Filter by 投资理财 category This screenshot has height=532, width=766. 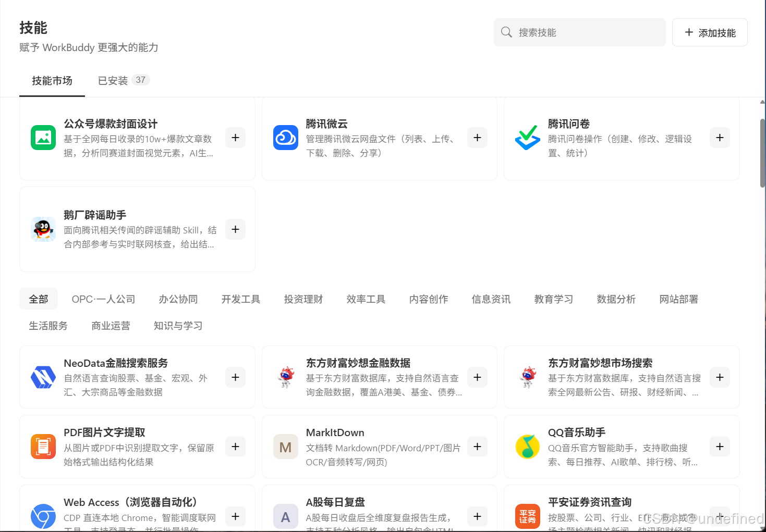tap(303, 299)
